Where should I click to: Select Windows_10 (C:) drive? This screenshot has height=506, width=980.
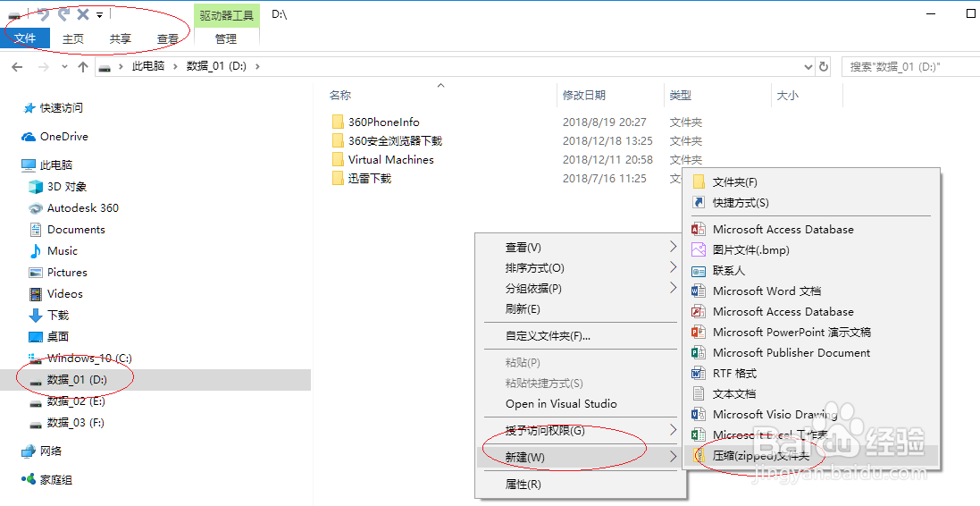point(89,358)
